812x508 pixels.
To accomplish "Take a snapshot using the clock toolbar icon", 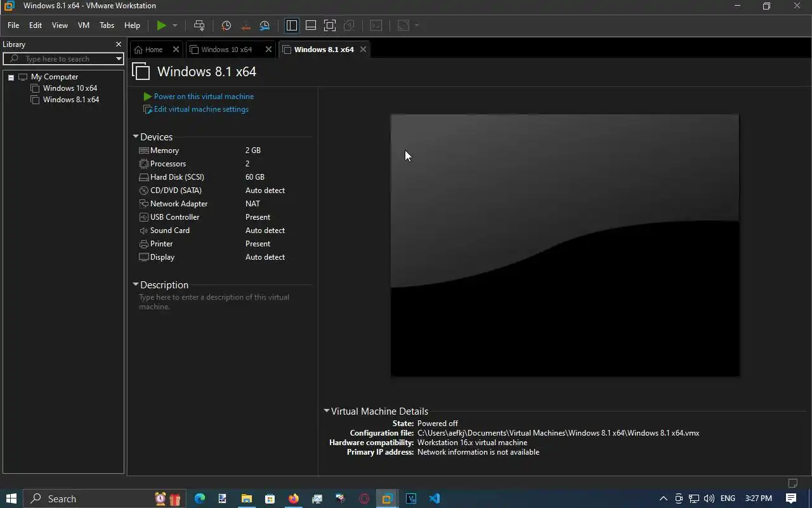I will click(226, 25).
